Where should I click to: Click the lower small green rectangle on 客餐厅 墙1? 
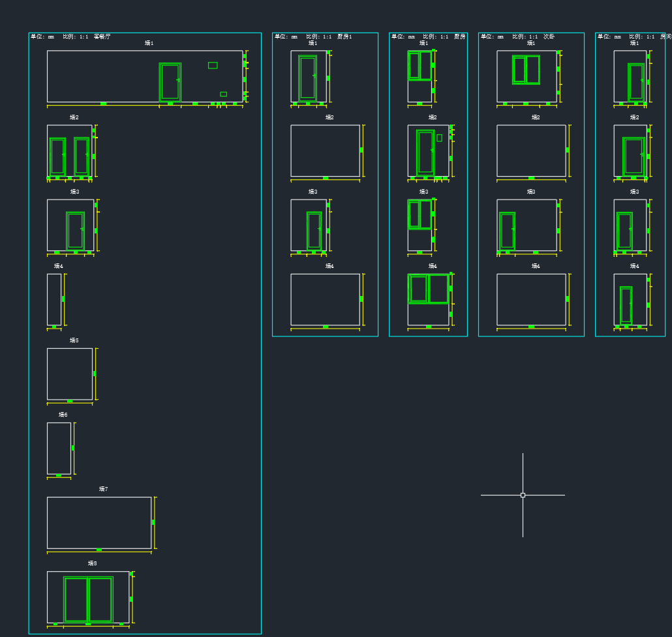[223, 94]
